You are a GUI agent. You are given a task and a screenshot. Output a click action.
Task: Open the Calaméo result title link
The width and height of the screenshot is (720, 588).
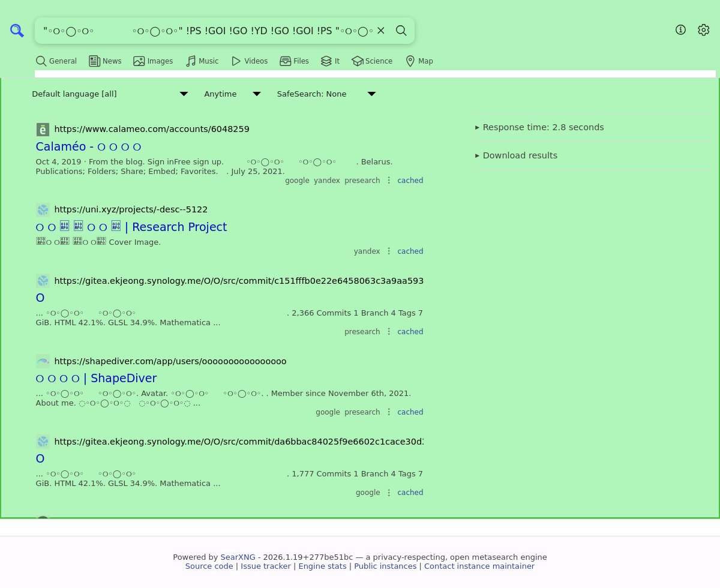point(88,147)
